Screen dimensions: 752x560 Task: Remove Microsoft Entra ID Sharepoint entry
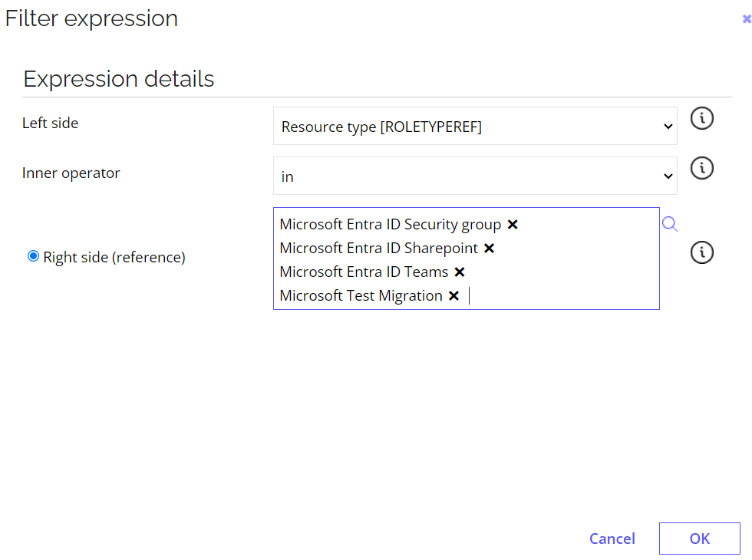[x=489, y=249]
